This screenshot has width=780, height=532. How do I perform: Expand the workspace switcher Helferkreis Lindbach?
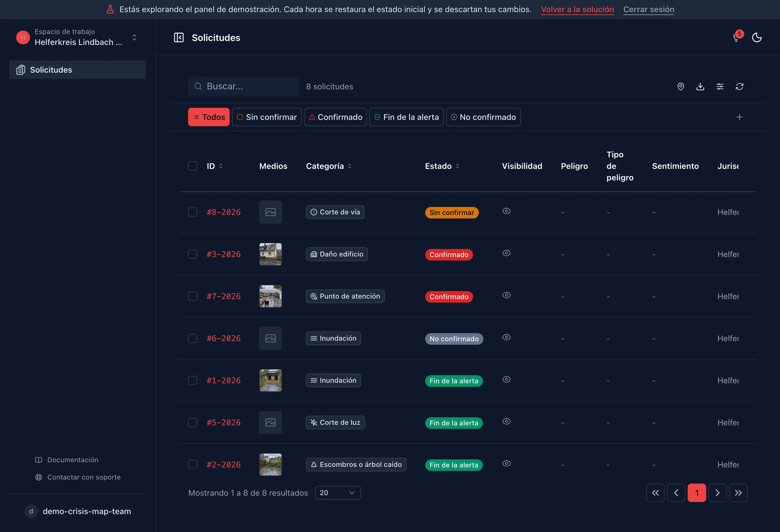(78, 37)
